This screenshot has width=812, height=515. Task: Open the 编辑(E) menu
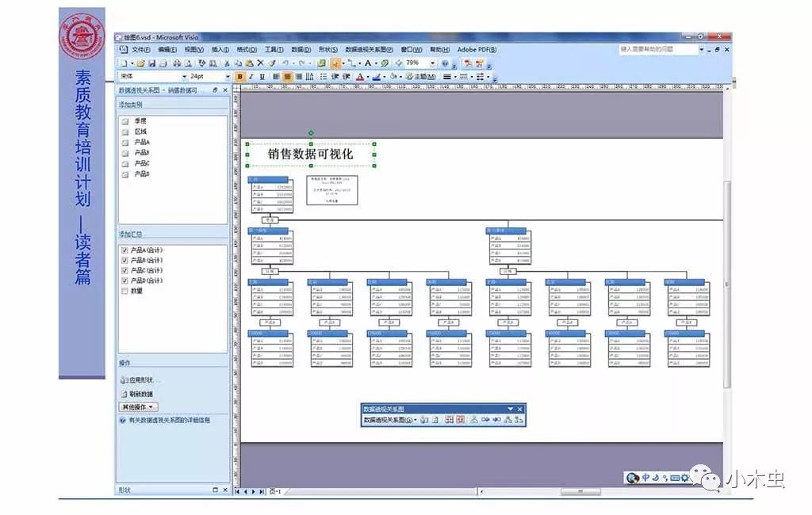[167, 50]
